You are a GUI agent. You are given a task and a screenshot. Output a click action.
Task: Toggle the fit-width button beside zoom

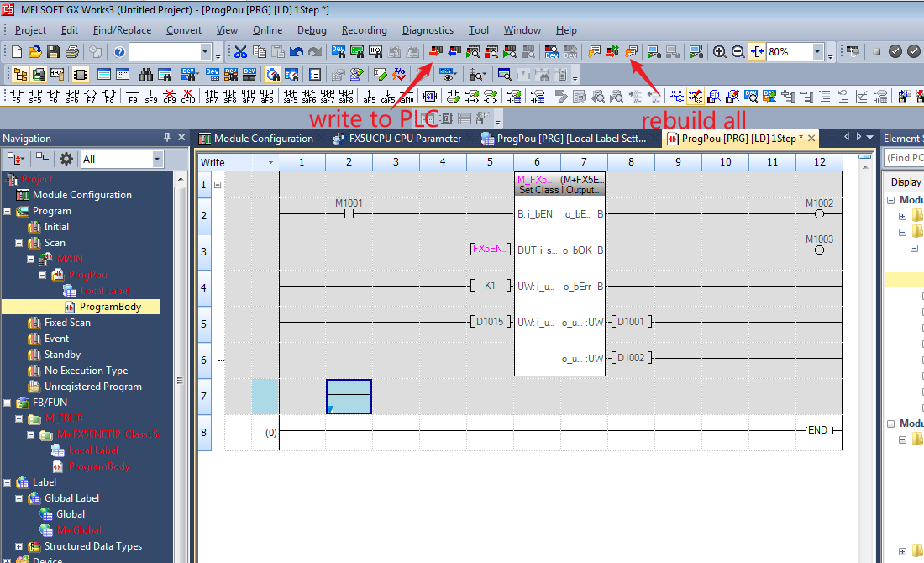click(x=756, y=52)
